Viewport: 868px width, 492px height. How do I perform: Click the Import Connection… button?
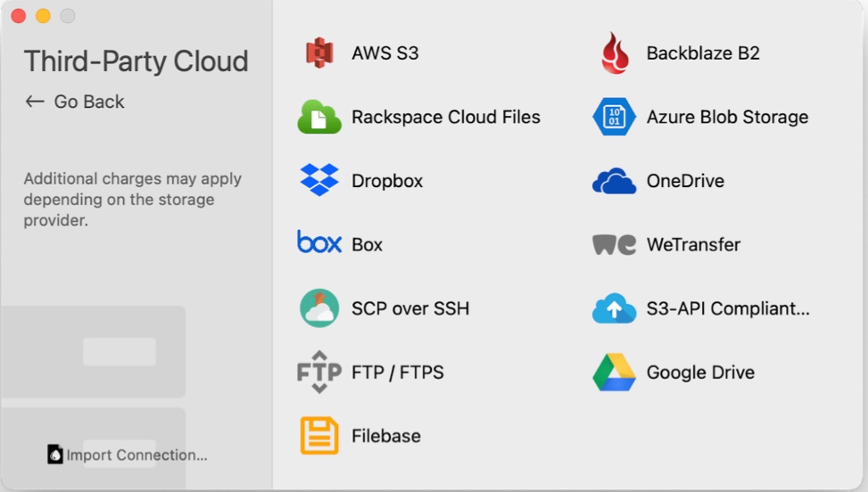pos(128,455)
